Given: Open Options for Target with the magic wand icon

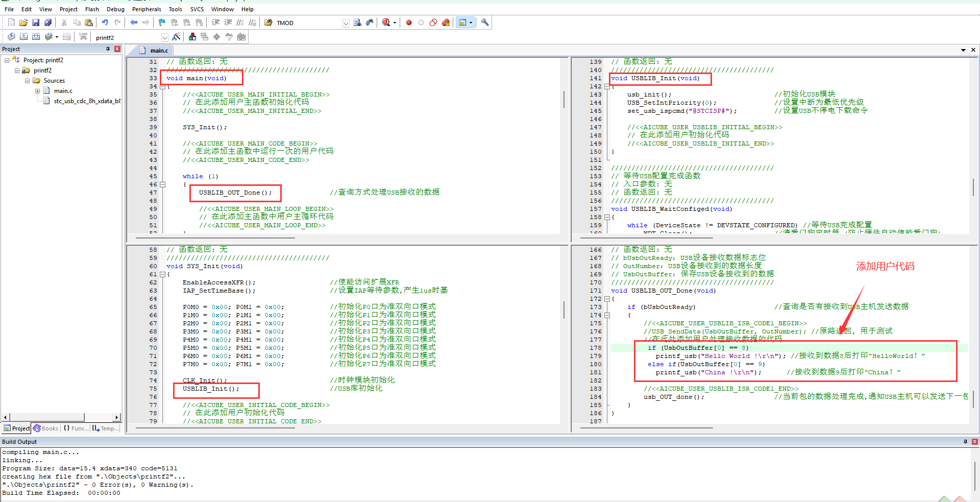Looking at the screenshot, I should pos(176,37).
